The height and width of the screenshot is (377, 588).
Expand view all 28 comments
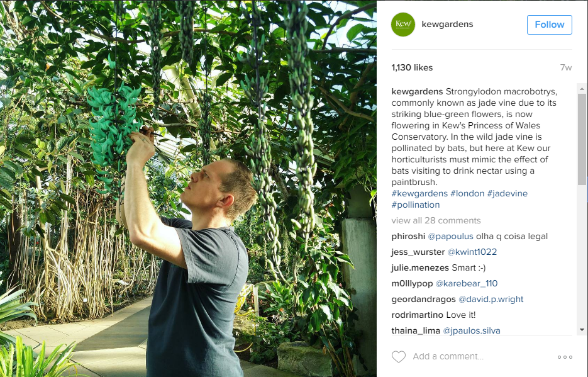[x=436, y=220]
